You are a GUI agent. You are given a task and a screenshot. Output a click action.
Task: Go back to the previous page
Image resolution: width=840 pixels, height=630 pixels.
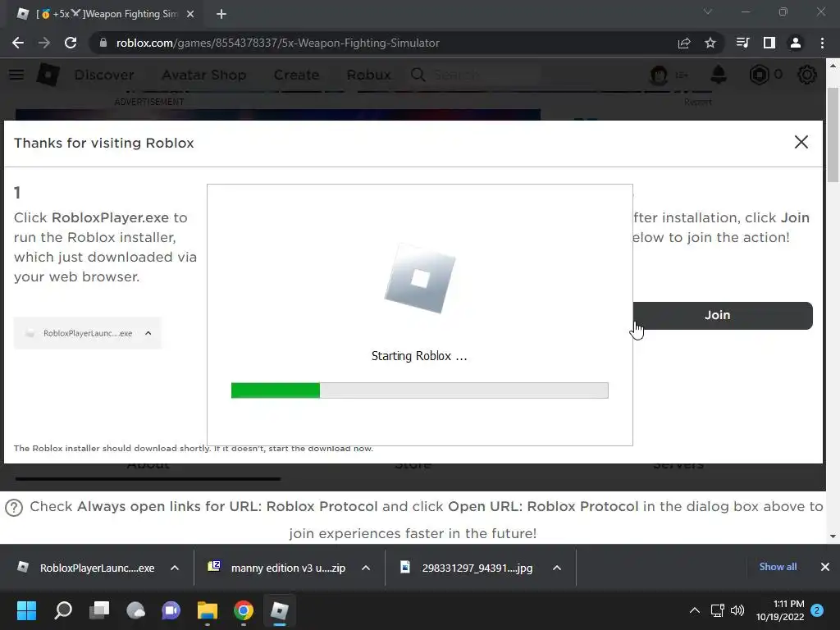(18, 43)
